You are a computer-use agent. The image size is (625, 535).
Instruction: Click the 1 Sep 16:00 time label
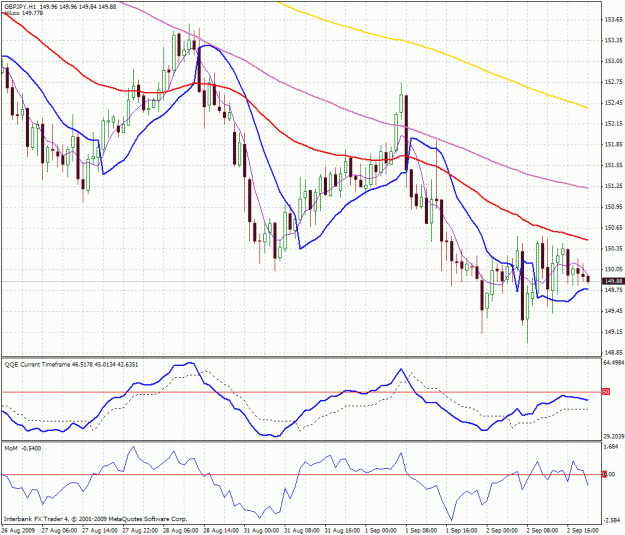(x=463, y=531)
